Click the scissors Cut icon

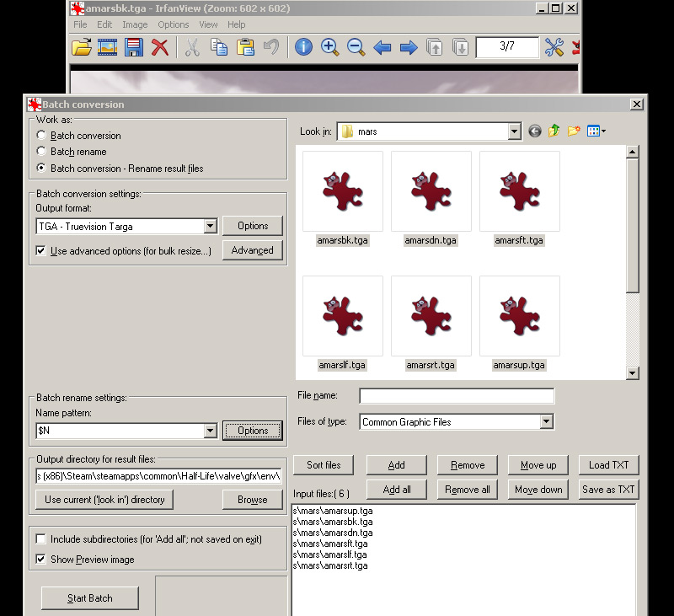click(x=193, y=47)
